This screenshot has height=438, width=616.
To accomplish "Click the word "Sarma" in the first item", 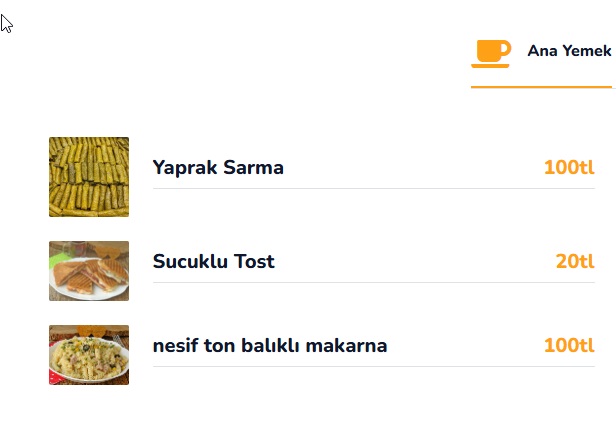I will [x=254, y=168].
